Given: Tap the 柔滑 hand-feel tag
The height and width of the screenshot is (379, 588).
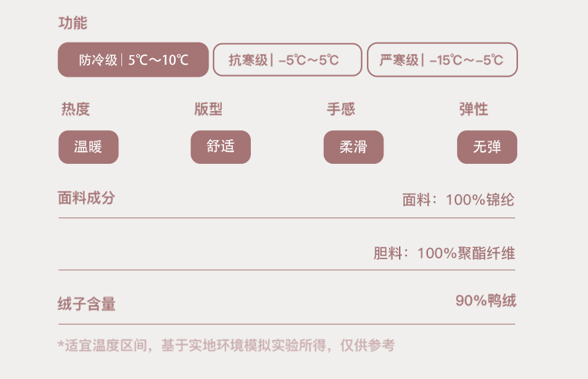Looking at the screenshot, I should coord(354,147).
